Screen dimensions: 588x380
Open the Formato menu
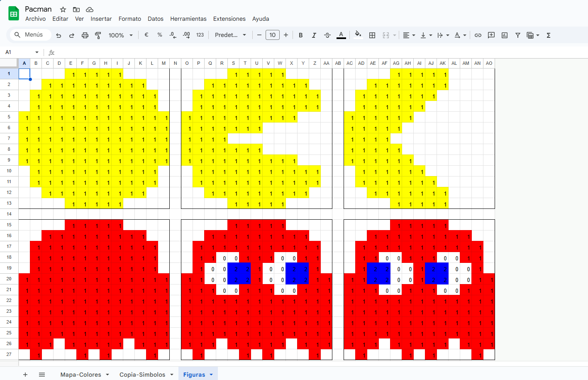point(130,19)
